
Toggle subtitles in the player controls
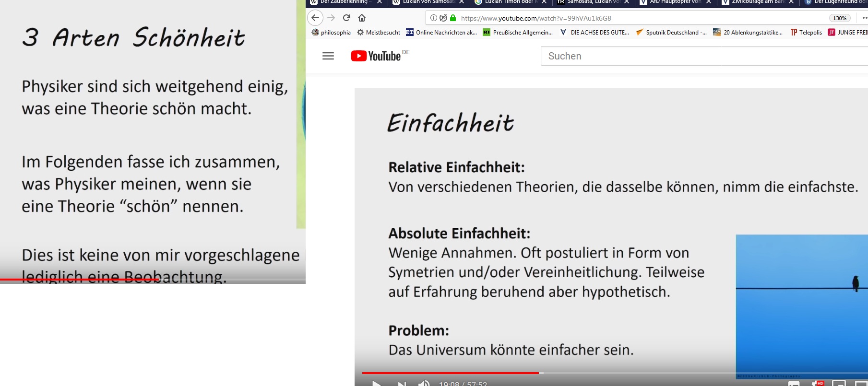tap(794, 384)
